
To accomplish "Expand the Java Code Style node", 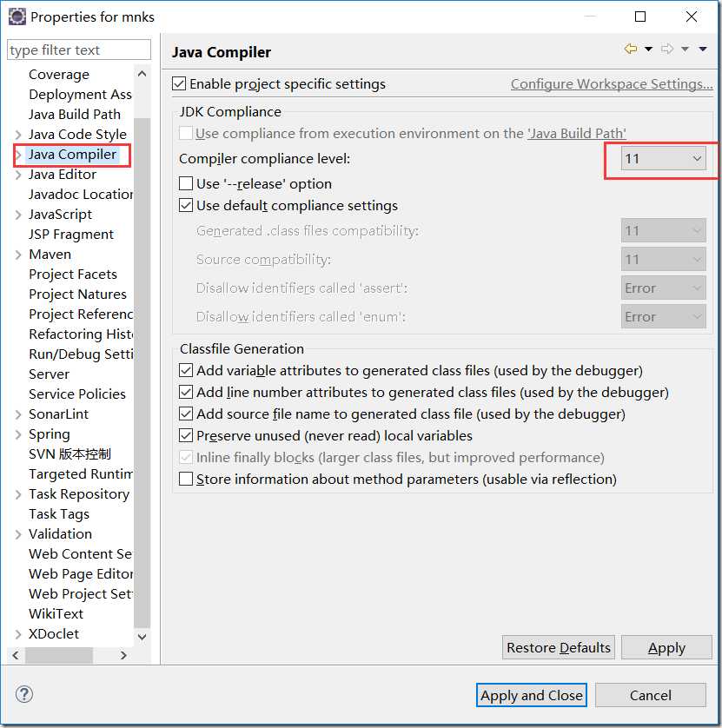I will 18,135.
